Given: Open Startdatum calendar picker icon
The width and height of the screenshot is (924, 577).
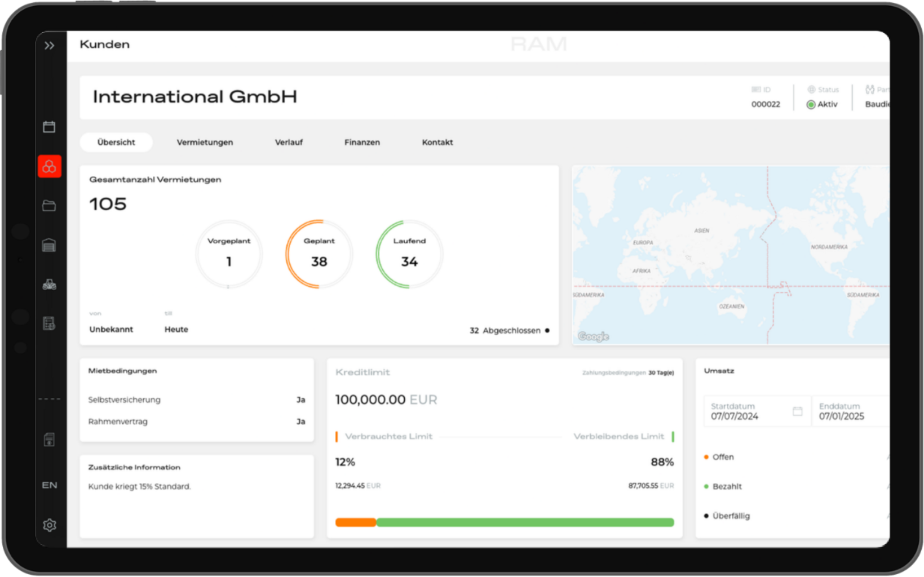Looking at the screenshot, I should point(797,411).
